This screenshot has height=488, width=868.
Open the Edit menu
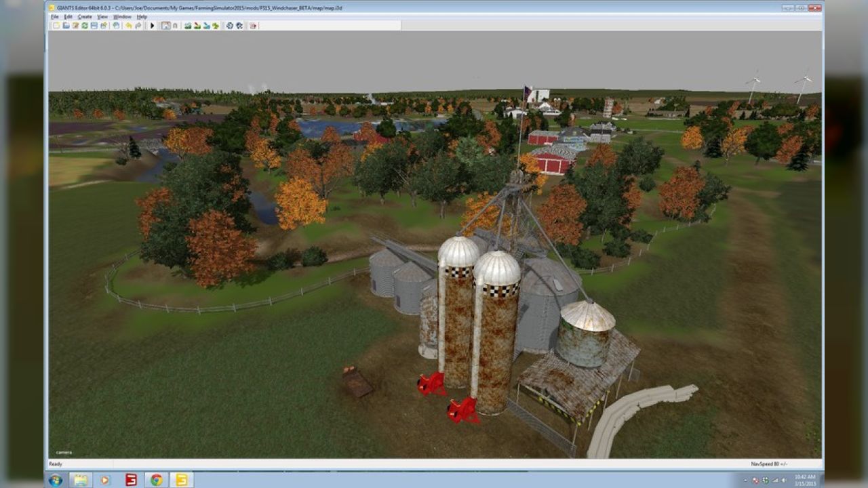(68, 16)
